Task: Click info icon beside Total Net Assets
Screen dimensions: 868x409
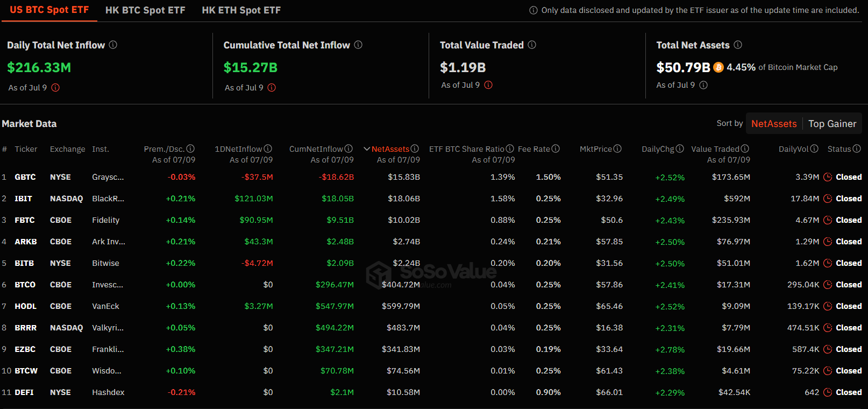Action: (738, 45)
